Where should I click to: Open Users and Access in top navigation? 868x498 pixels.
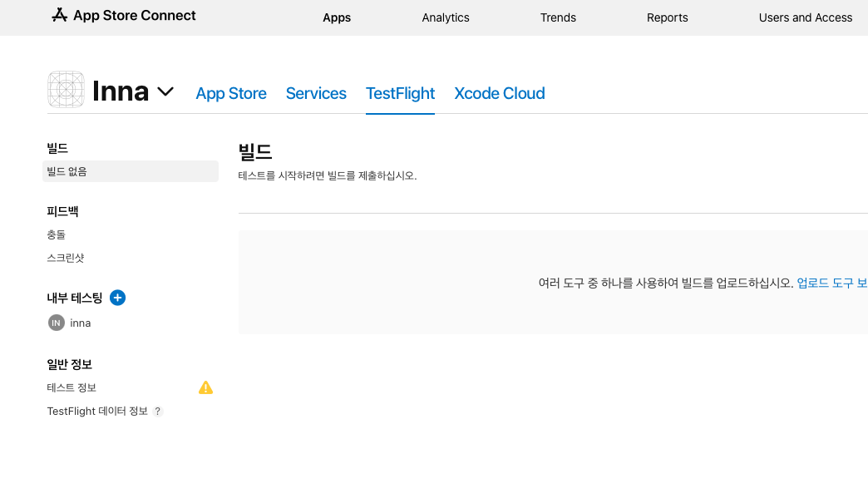pyautogui.click(x=806, y=17)
